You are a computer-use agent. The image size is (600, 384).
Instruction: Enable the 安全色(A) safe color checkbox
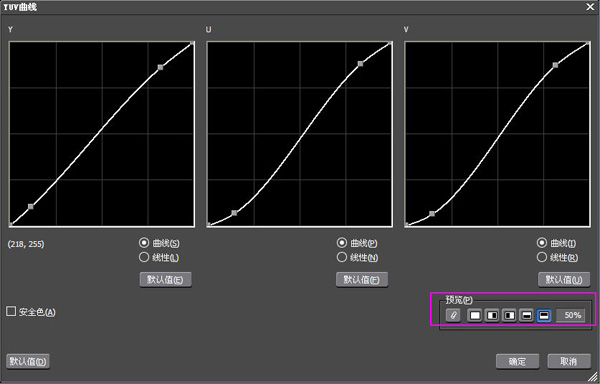coord(11,311)
